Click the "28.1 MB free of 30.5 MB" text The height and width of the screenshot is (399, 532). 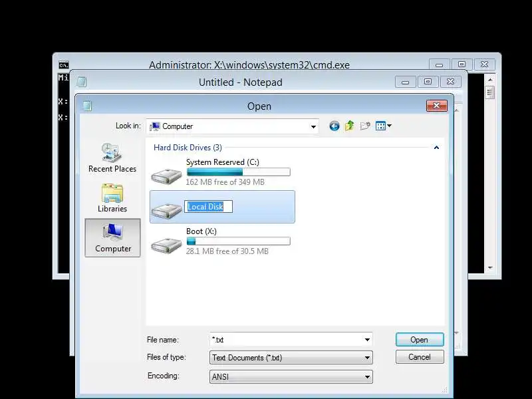[x=227, y=251]
